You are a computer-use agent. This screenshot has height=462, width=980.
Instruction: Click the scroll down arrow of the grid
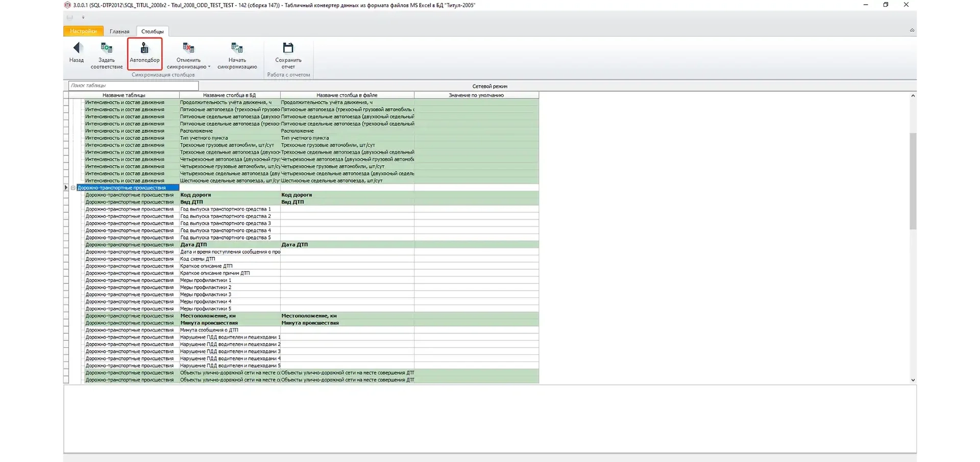(x=913, y=380)
